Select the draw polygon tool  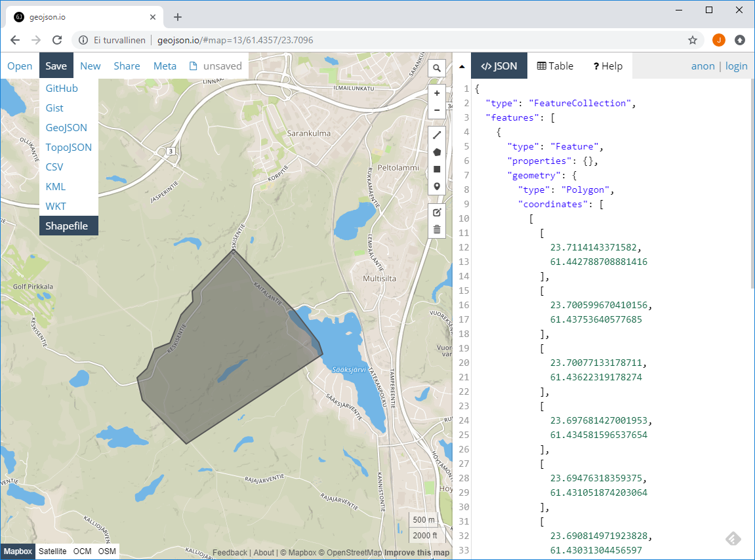(x=437, y=152)
